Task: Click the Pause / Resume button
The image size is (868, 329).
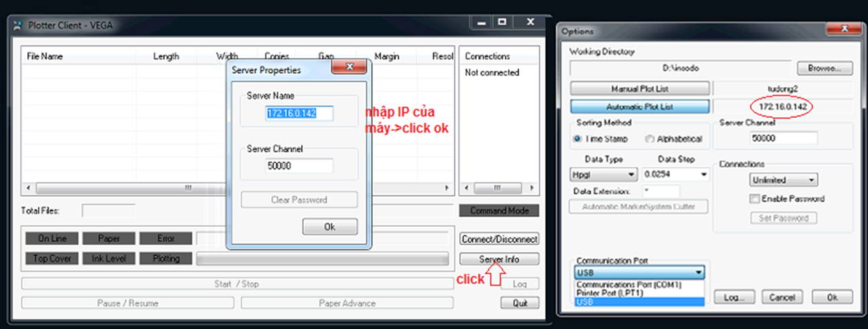Action: tap(128, 303)
